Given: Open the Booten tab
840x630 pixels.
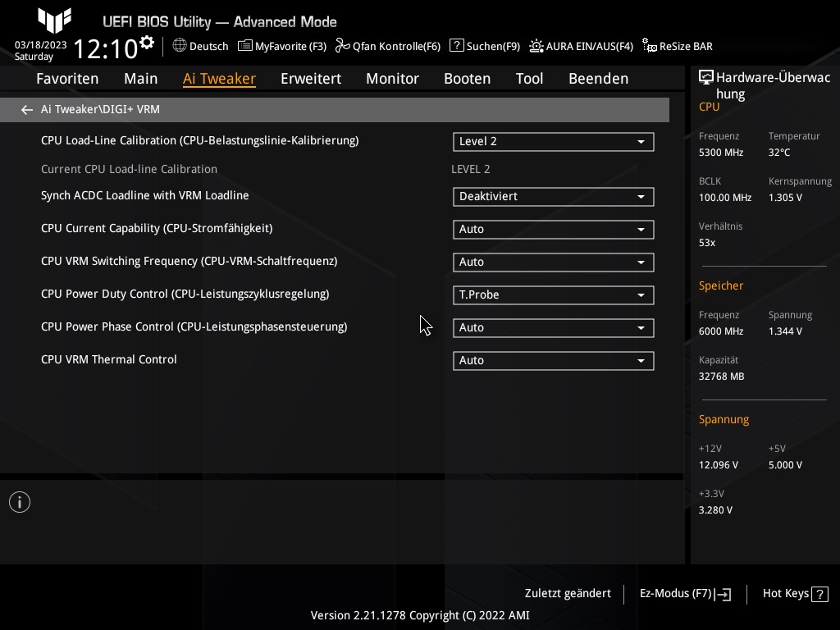Looking at the screenshot, I should 467,79.
